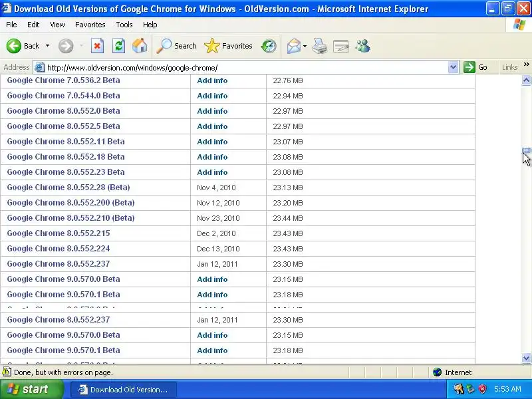Image resolution: width=532 pixels, height=399 pixels.
Task: Click the first system tray icon
Action: [459, 389]
